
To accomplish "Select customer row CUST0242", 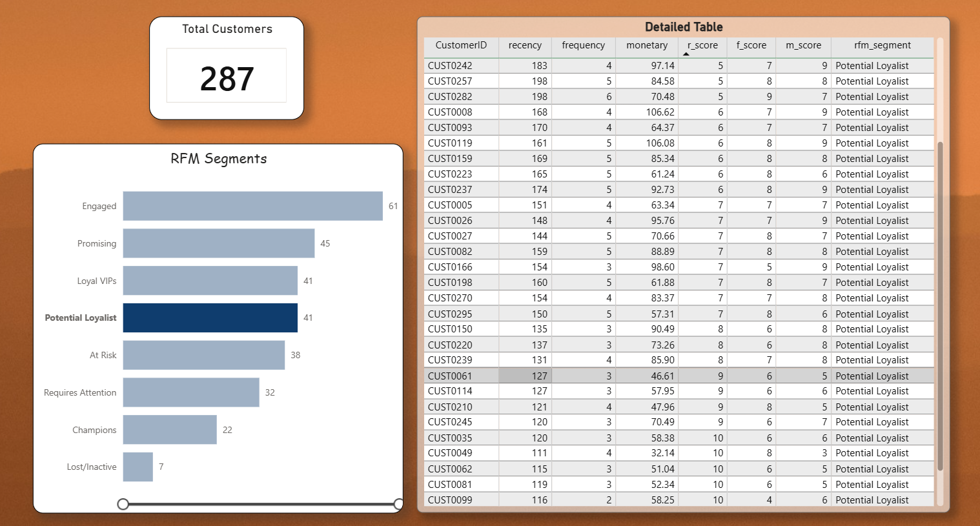I will (679, 66).
